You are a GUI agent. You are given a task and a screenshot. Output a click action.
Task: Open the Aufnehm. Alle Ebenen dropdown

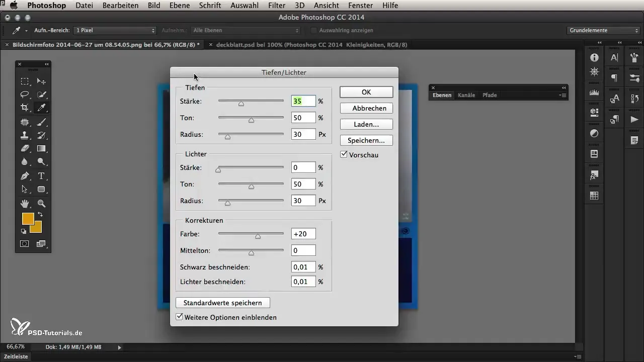(x=246, y=30)
